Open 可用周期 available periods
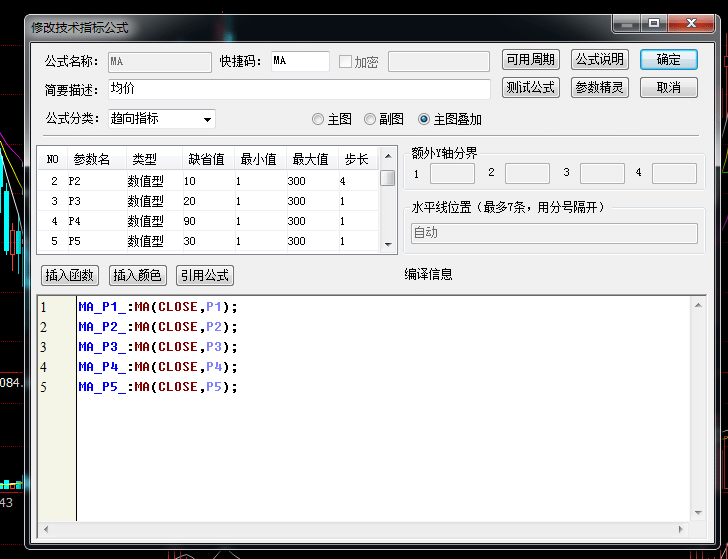This screenshot has width=728, height=559. [x=530, y=60]
